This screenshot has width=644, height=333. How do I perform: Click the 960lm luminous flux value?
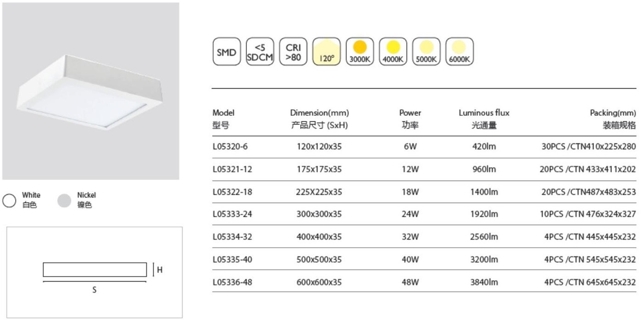484,169
